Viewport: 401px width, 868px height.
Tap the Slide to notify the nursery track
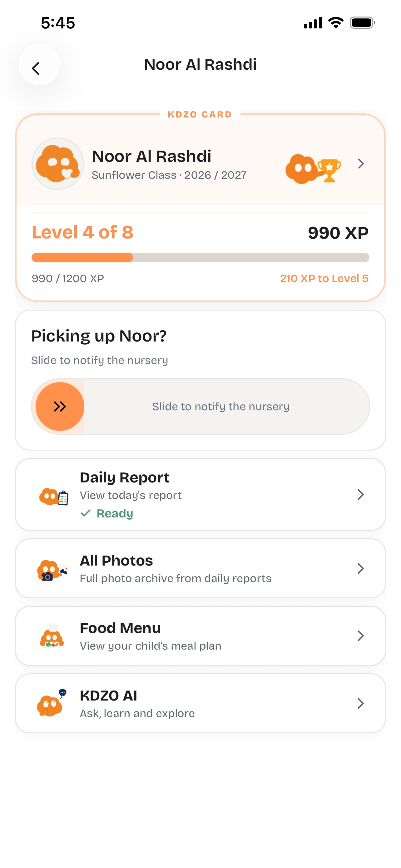[x=200, y=407]
